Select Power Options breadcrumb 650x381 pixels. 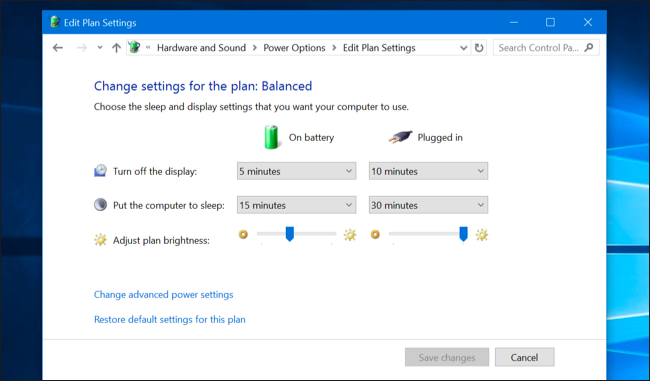pos(294,48)
